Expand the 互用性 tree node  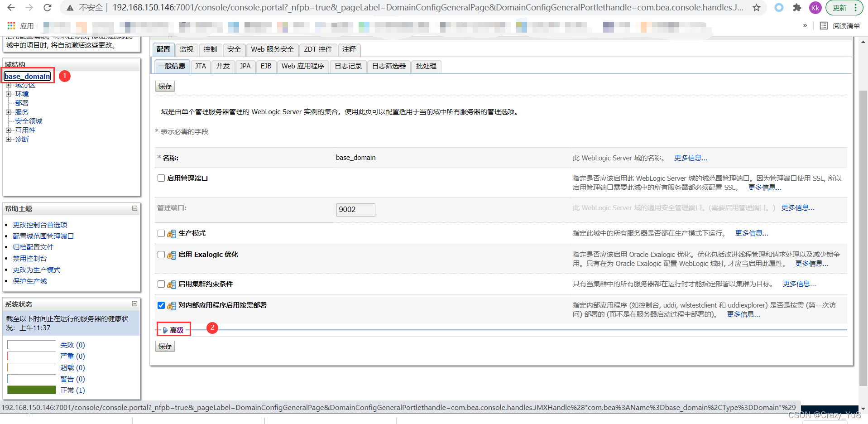tap(9, 130)
